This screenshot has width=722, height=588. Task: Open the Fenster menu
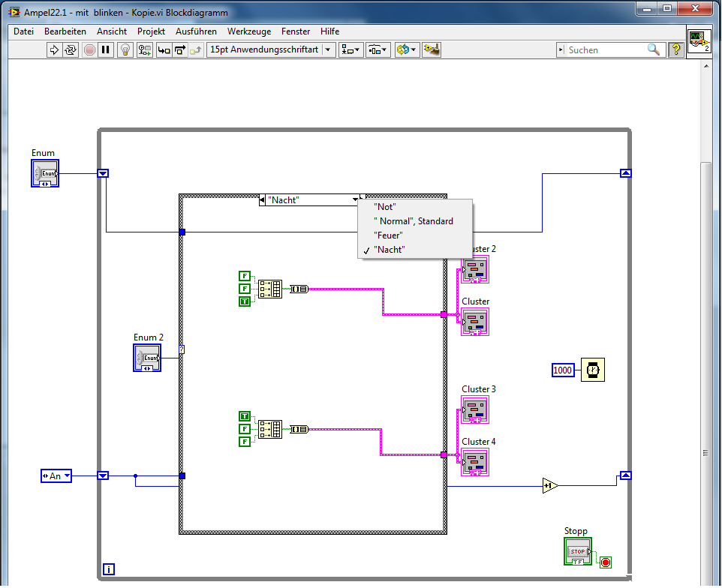pyautogui.click(x=296, y=31)
